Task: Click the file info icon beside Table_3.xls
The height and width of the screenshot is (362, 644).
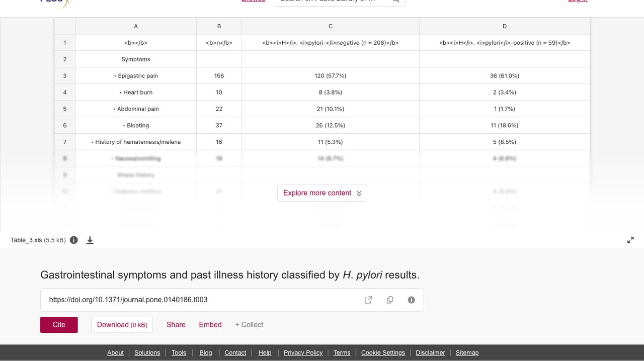Action: (74, 240)
